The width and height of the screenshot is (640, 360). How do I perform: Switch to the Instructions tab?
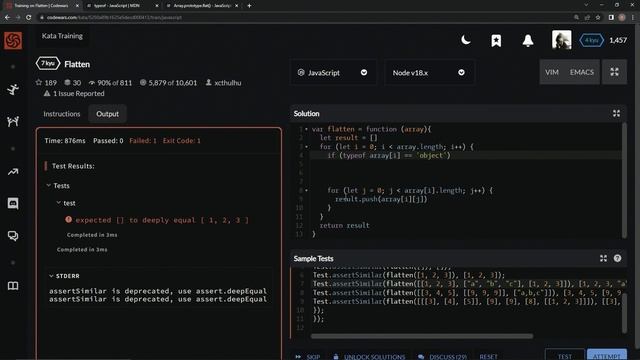click(x=62, y=114)
